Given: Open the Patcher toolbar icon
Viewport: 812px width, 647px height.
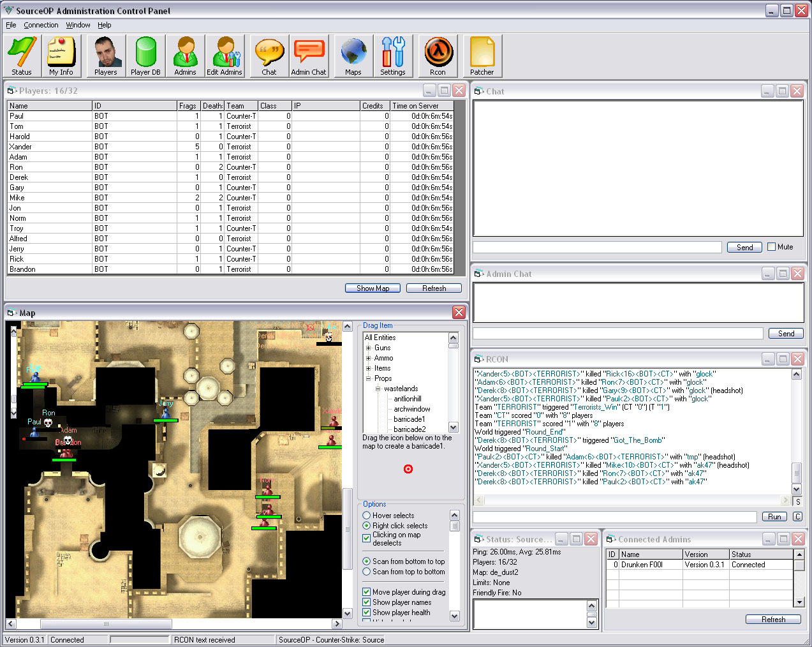Looking at the screenshot, I should pos(482,56).
